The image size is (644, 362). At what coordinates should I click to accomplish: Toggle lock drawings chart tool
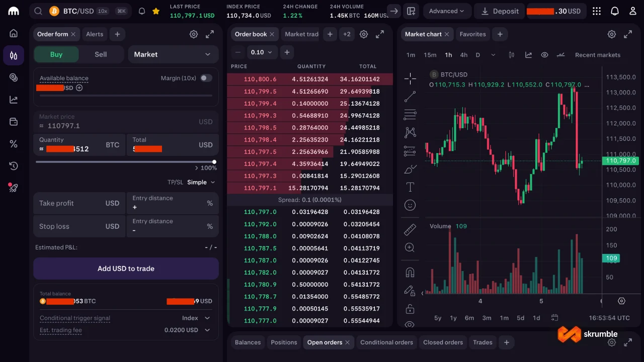(410, 309)
